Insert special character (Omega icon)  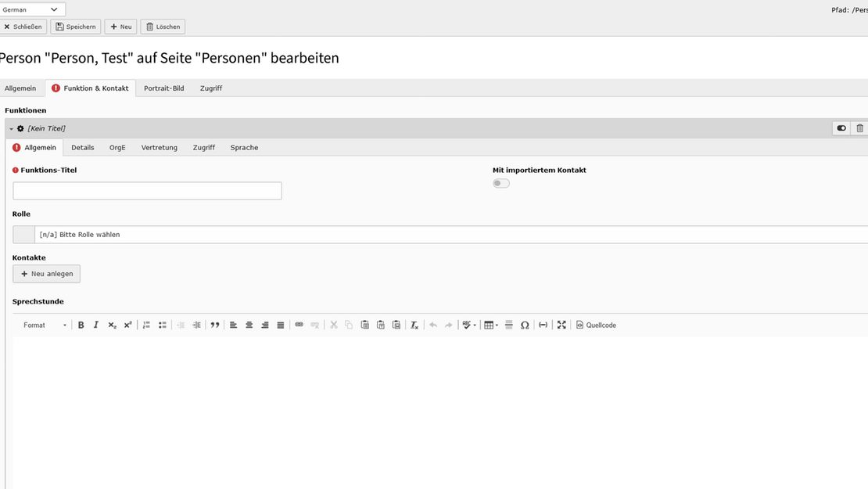525,325
